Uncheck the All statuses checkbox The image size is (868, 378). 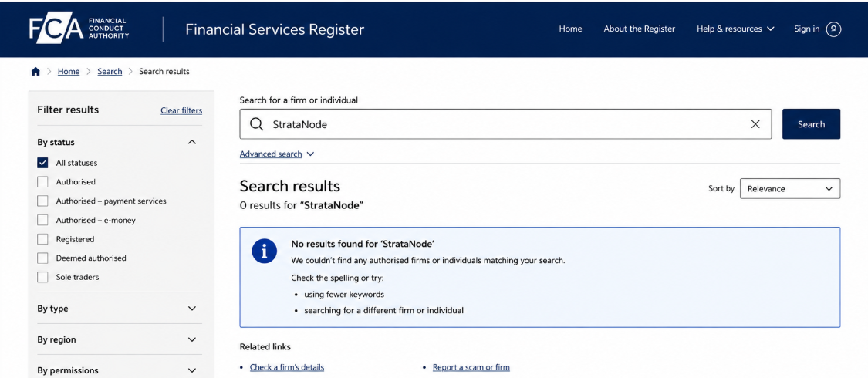coord(42,164)
